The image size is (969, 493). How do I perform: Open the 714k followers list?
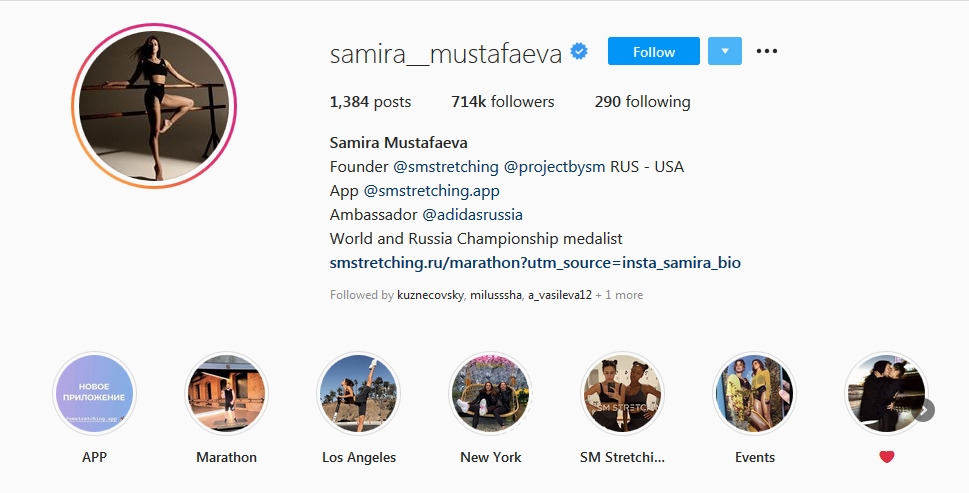[502, 102]
